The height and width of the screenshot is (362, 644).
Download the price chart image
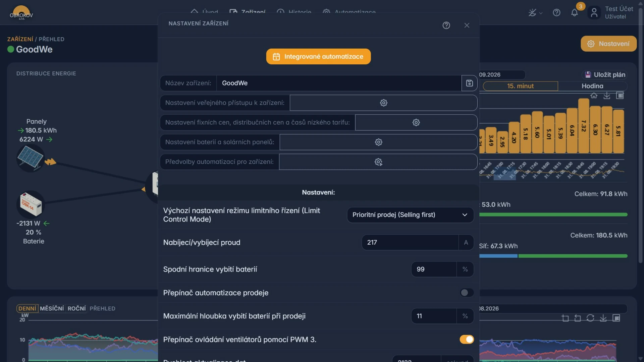click(x=607, y=96)
